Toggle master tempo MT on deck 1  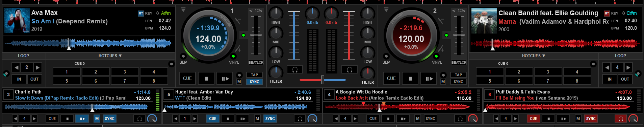point(141,14)
